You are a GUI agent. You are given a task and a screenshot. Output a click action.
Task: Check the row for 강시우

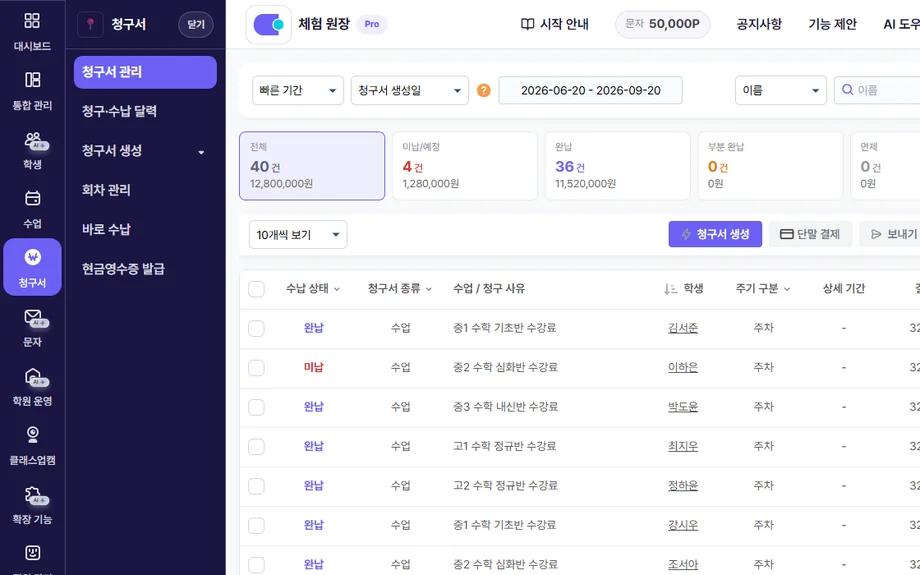pos(256,525)
